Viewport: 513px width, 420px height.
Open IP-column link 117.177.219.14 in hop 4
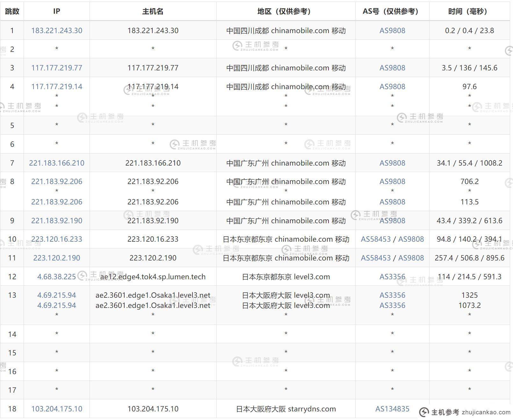[57, 87]
